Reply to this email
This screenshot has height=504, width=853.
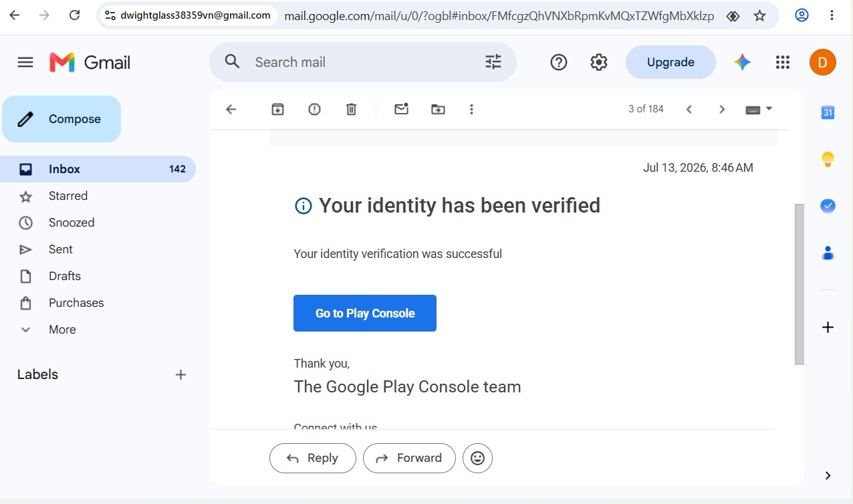tap(313, 458)
